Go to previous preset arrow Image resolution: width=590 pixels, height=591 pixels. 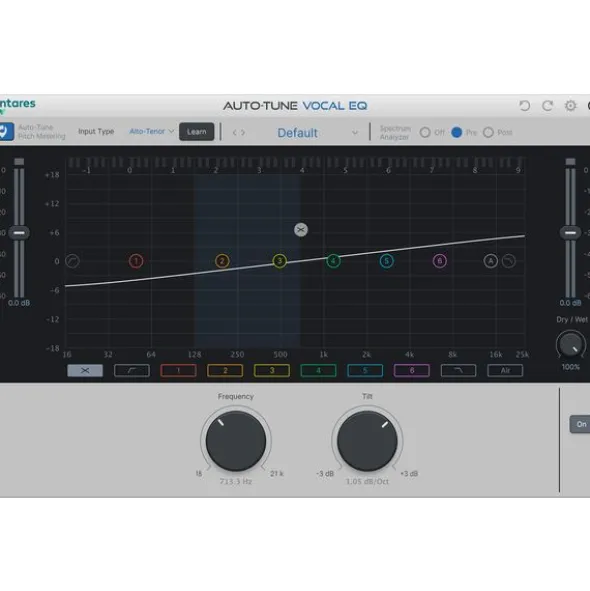[x=234, y=133]
